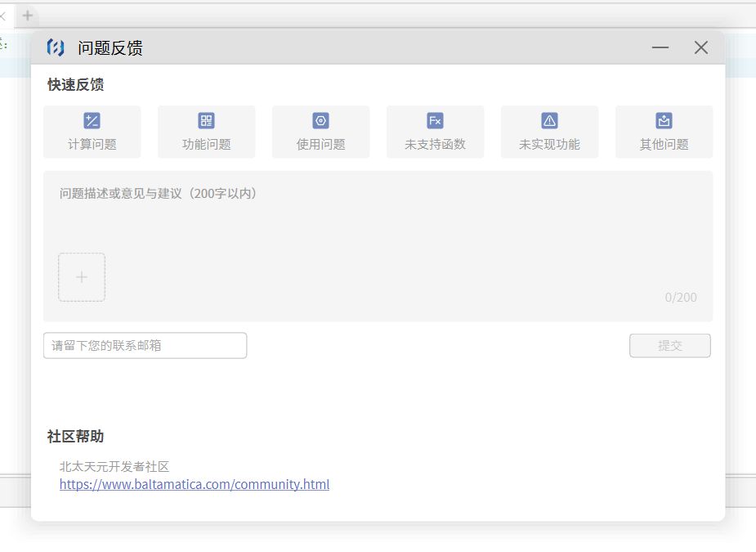Click the 0/200 character counter
Screen dimensions: 756x552
(x=680, y=298)
